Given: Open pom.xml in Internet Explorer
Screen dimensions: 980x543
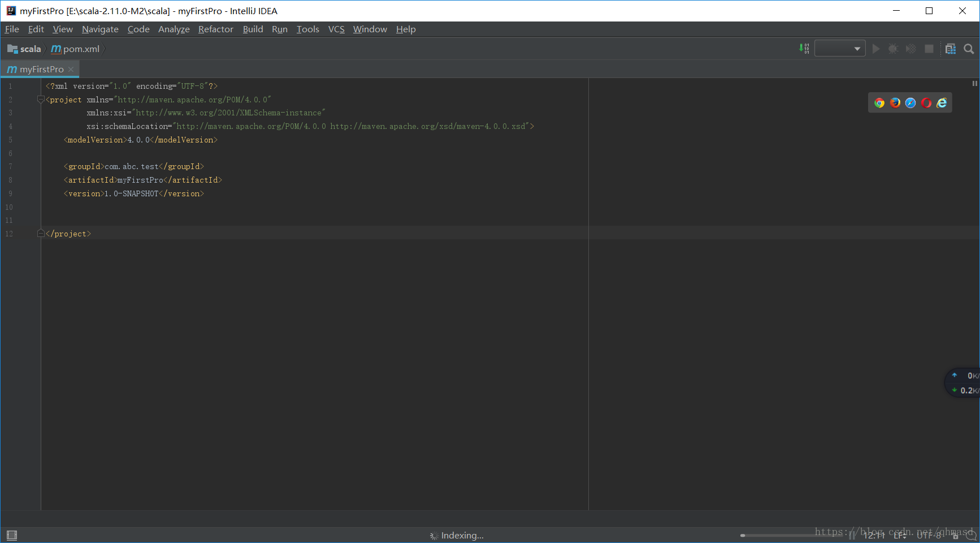Looking at the screenshot, I should pos(942,103).
